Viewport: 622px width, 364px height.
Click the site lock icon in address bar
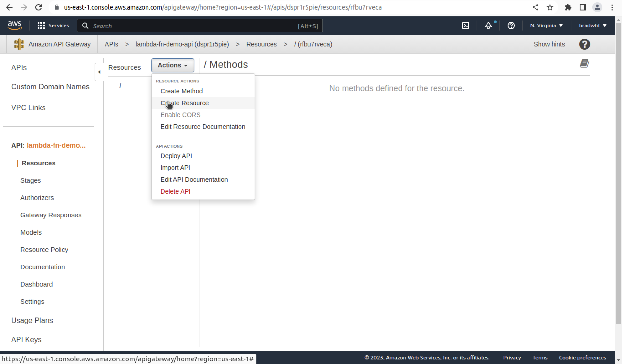(x=57, y=7)
